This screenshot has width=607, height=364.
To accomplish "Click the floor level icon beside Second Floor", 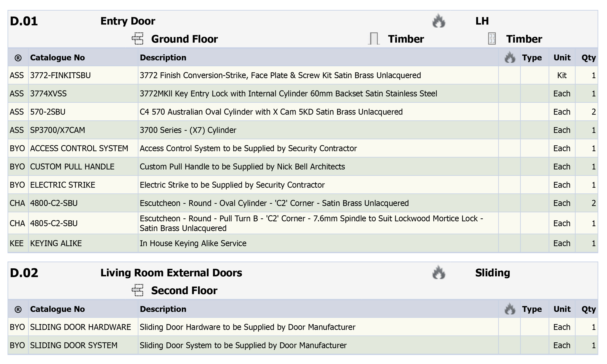I will point(138,290).
